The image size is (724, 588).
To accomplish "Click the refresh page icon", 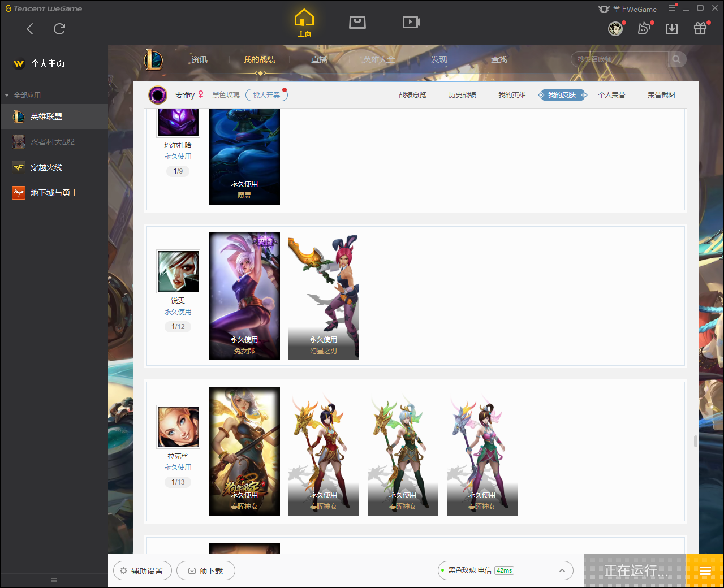I will (x=59, y=29).
